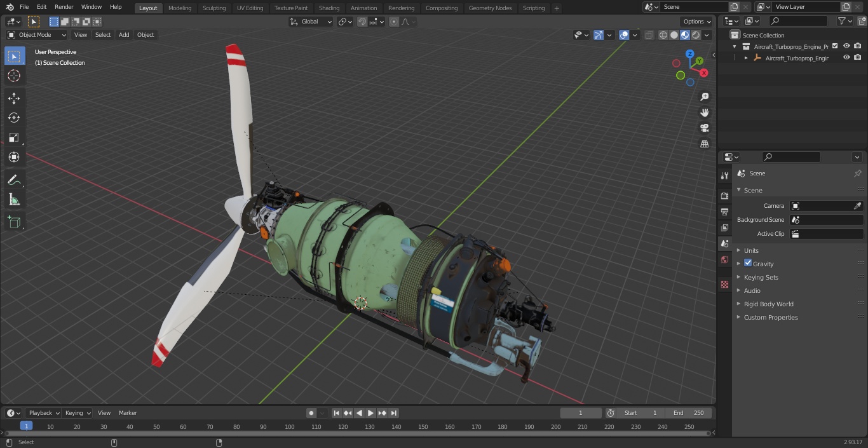Toggle the Gravity checkbox
Screen dimensions: 868x448
point(748,263)
